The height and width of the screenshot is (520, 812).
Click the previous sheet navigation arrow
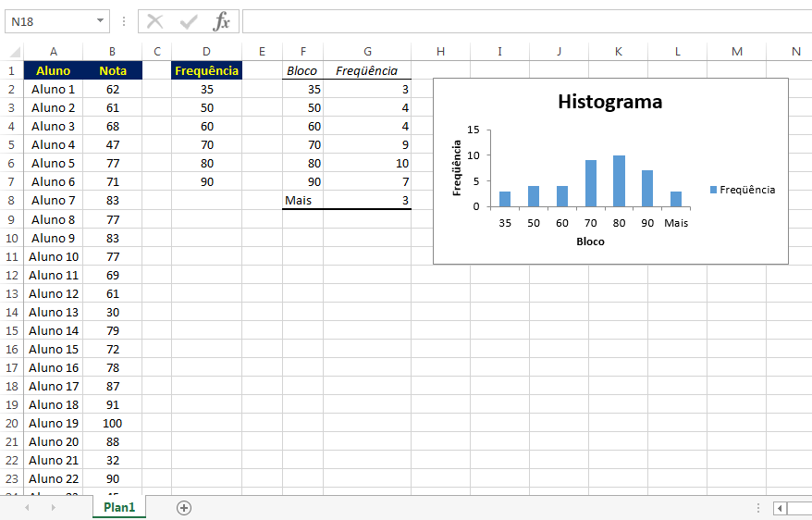tap(27, 507)
